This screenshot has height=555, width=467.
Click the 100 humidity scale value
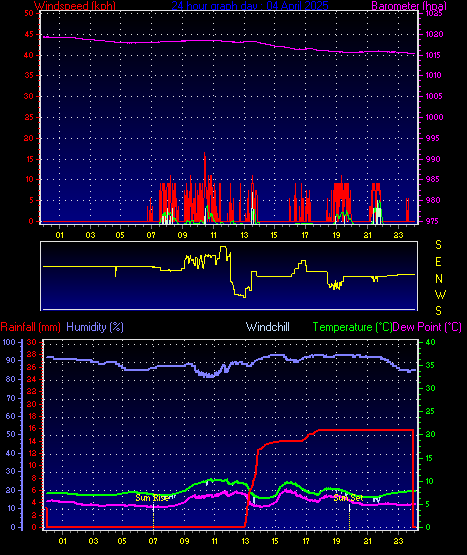click(9, 342)
